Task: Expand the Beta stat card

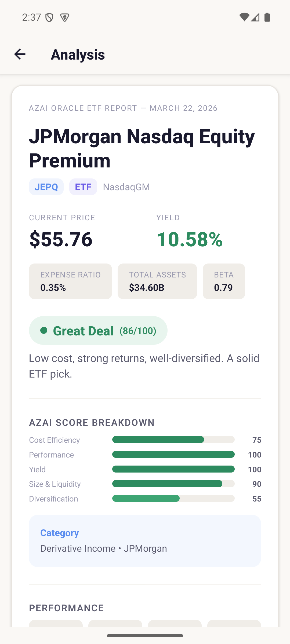Action: tap(224, 281)
